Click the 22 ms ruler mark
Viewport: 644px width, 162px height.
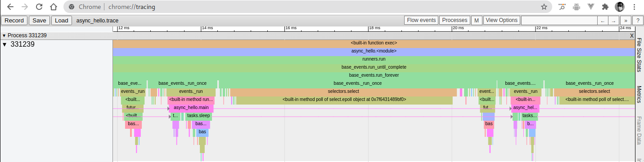[x=541, y=28]
